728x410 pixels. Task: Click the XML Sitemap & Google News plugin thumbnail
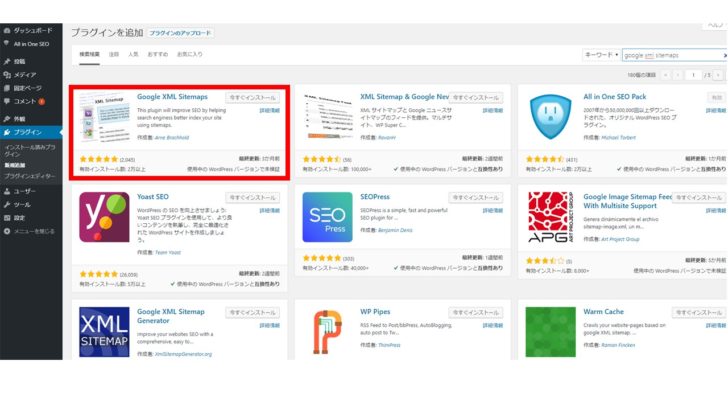[x=327, y=117]
